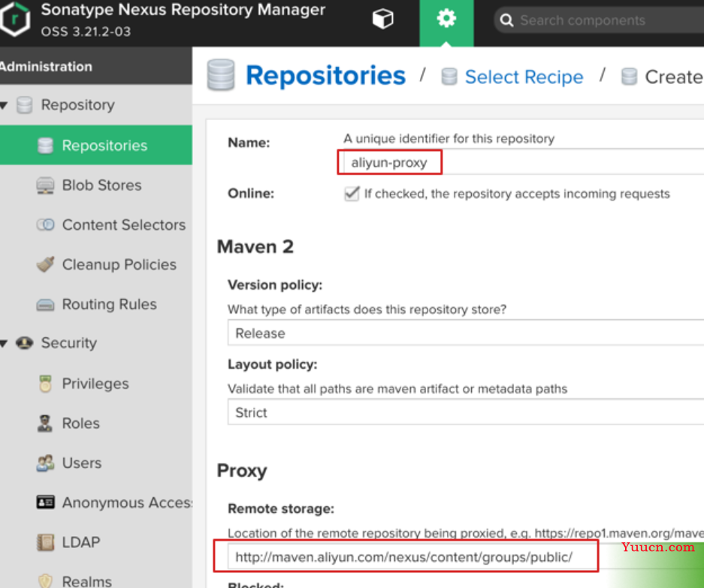Click the Routing Rules icon
The image size is (704, 588).
[x=45, y=305]
